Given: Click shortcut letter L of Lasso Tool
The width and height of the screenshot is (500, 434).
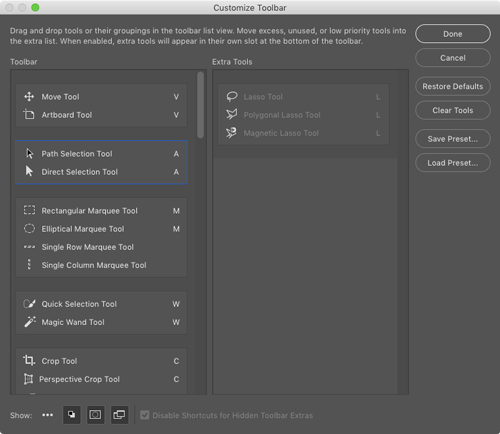Looking at the screenshot, I should (378, 97).
